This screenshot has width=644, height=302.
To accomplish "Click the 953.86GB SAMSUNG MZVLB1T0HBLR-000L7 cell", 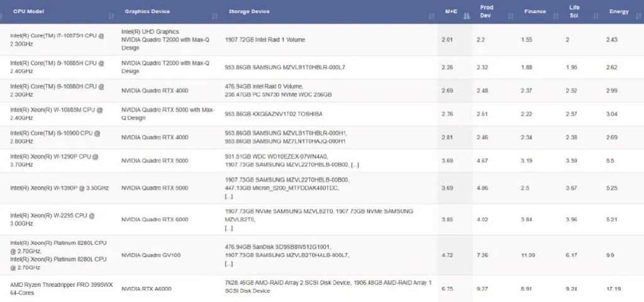I will click(285, 67).
